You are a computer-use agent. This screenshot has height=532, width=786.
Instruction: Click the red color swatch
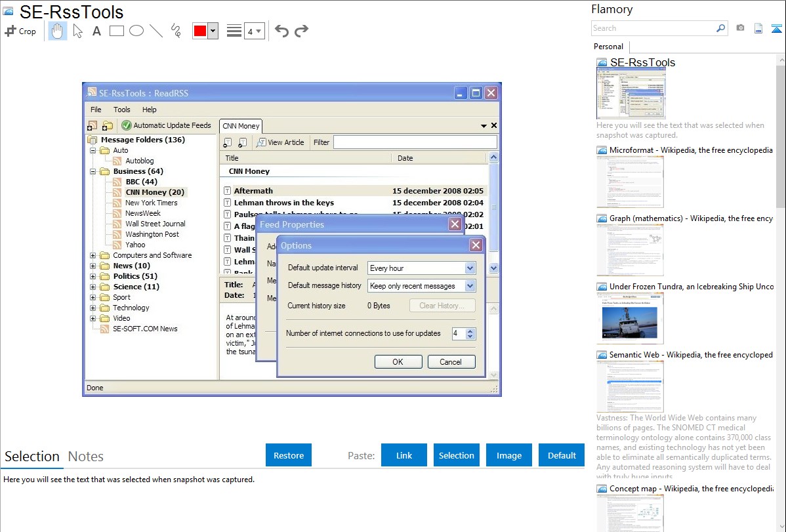click(x=200, y=31)
